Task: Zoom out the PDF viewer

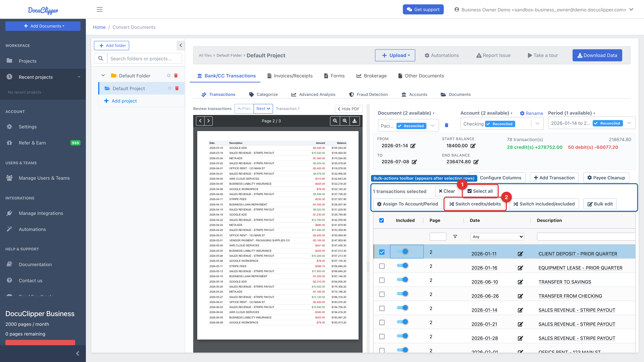Action: pyautogui.click(x=335, y=121)
